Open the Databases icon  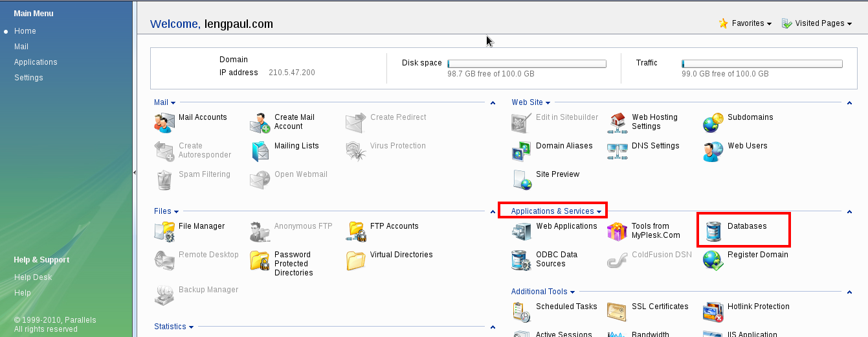pos(713,231)
